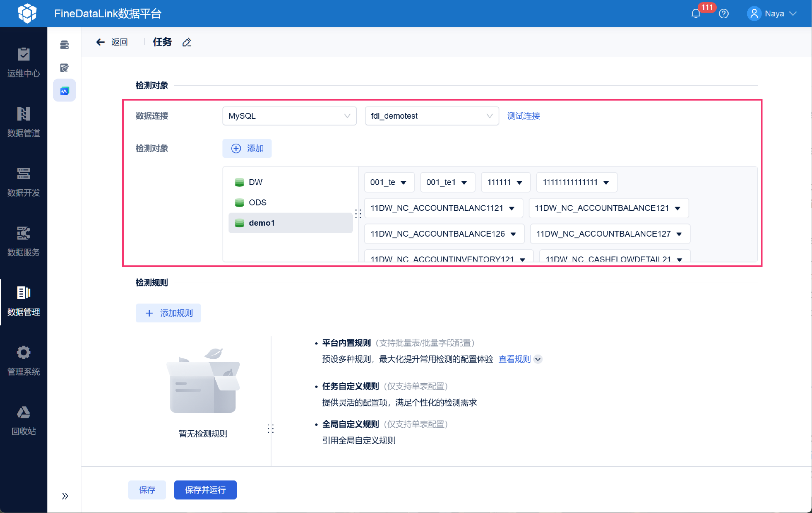Select ODS schema in tree

click(258, 202)
